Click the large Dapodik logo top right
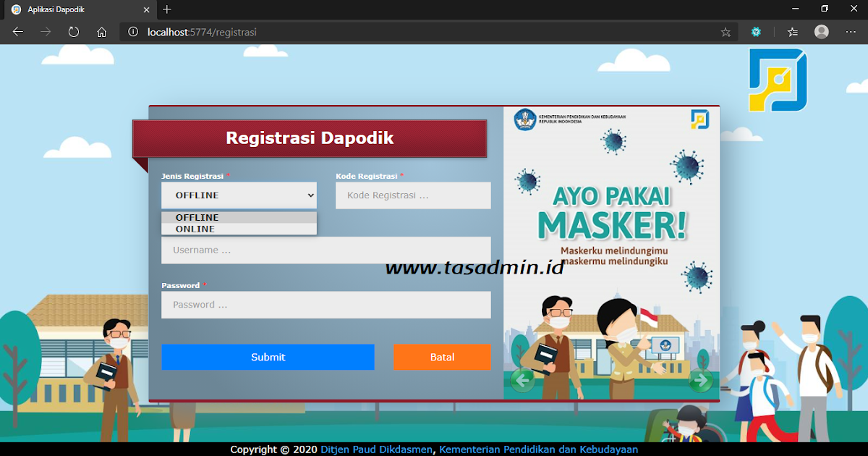868x456 pixels. coord(778,80)
